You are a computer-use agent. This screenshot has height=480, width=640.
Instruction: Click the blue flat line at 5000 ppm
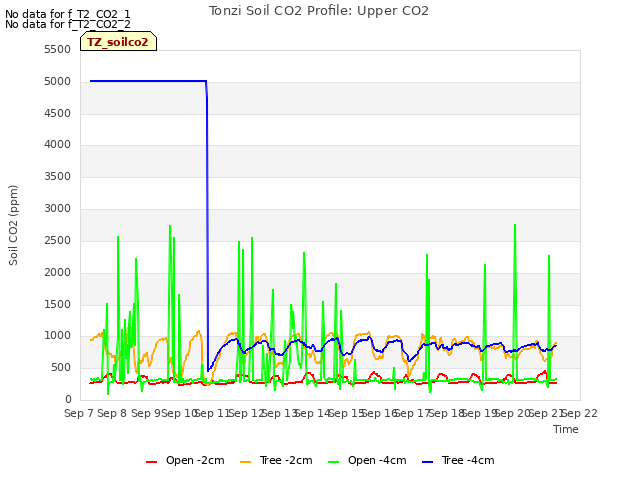(148, 81)
